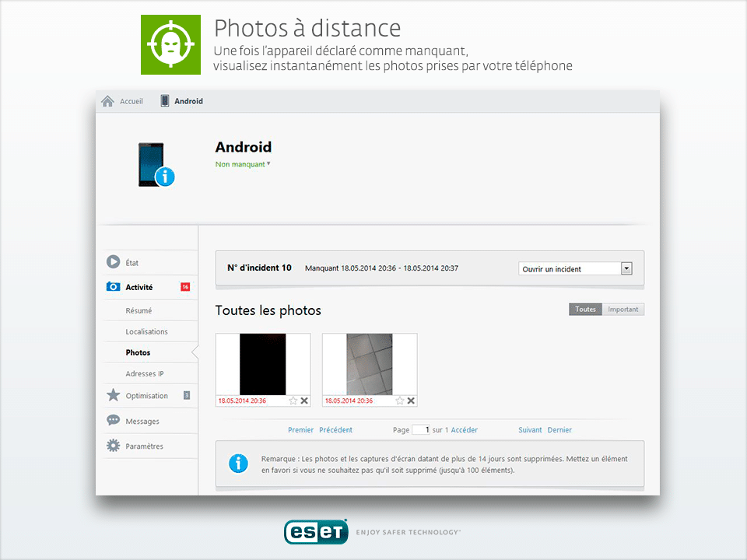Viewport: 747px width, 560px height.
Task: Expand the Ouvrir un incident dropdown
Action: point(626,268)
